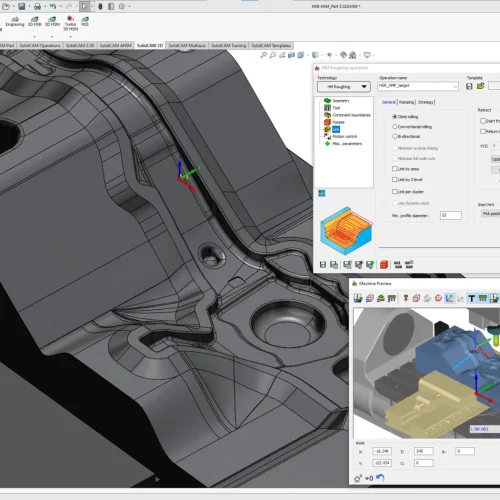Expand the Turbo 3D HSM dropdown arrow
This screenshot has height=500, width=500.
pyautogui.click(x=70, y=36)
